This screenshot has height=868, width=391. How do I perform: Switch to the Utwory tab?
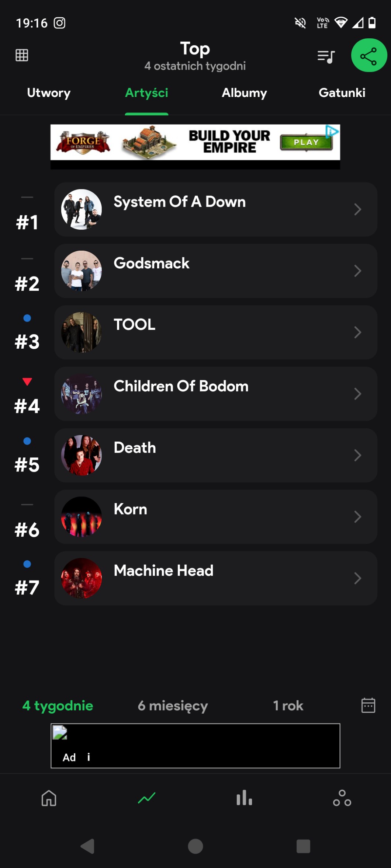tap(49, 93)
